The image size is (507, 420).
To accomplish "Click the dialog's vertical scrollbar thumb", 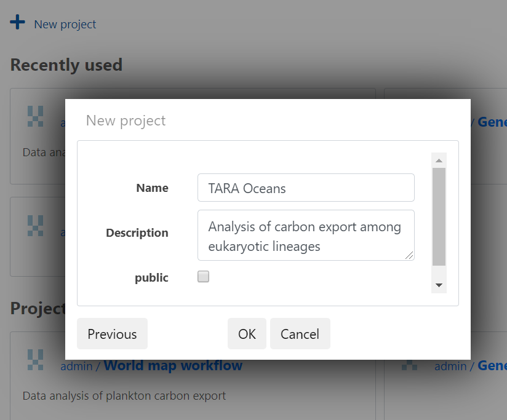I will pos(439,216).
